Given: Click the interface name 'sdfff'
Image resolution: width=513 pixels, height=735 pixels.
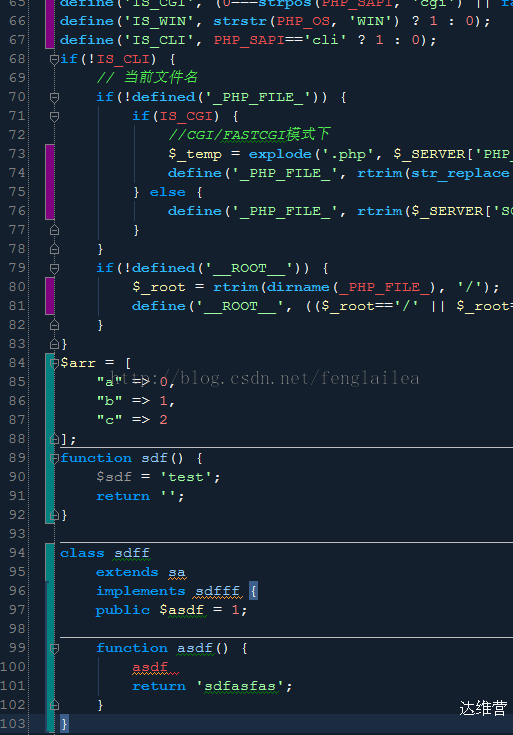Looking at the screenshot, I should (x=218, y=592).
